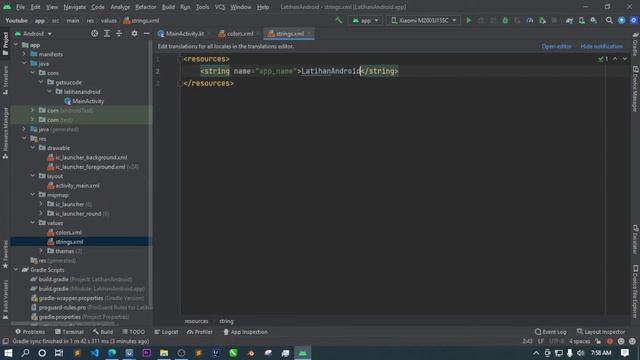Open the Gradle side panel
This screenshot has width=640, height=360.
[635, 45]
